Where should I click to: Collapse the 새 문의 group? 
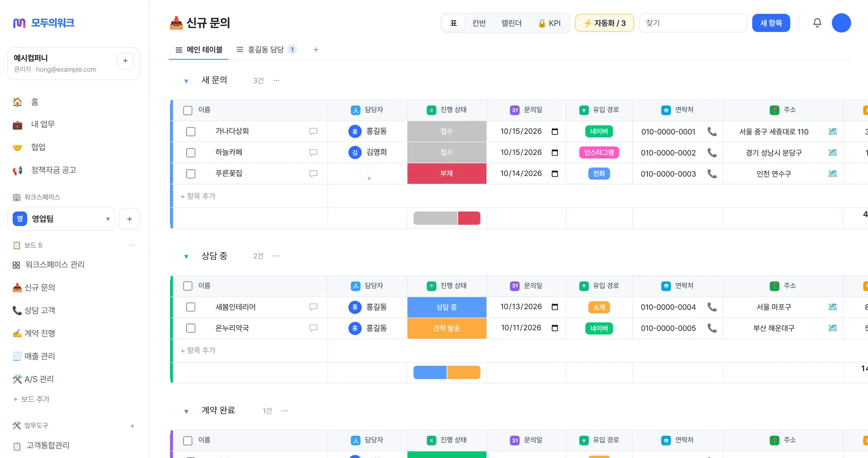pyautogui.click(x=186, y=81)
